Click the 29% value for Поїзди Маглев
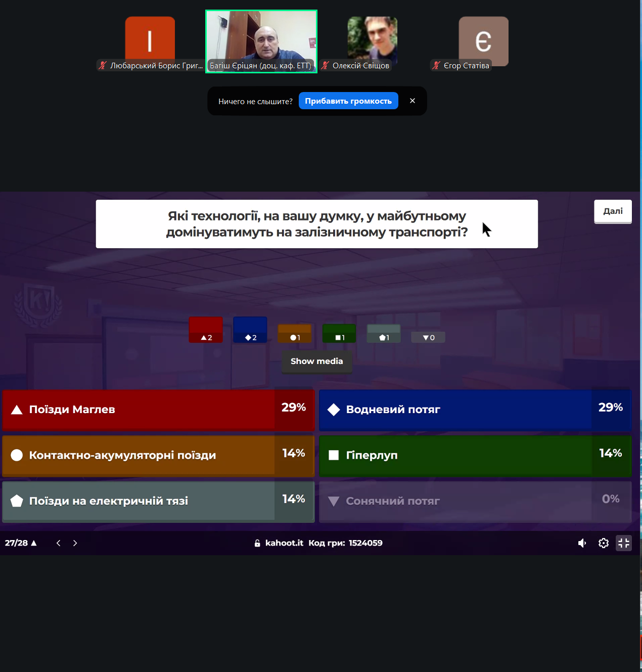This screenshot has height=672, width=642. [294, 408]
